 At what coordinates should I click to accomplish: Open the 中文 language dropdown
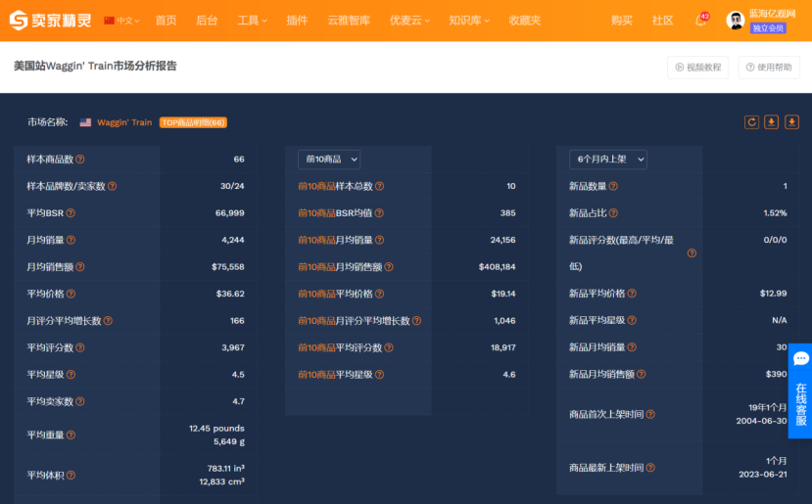coord(121,21)
